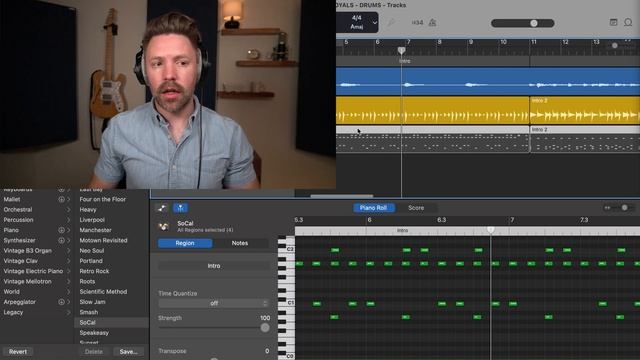Choose the Scientific Method kit
Screen dimensions: 640x360
[x=103, y=292]
